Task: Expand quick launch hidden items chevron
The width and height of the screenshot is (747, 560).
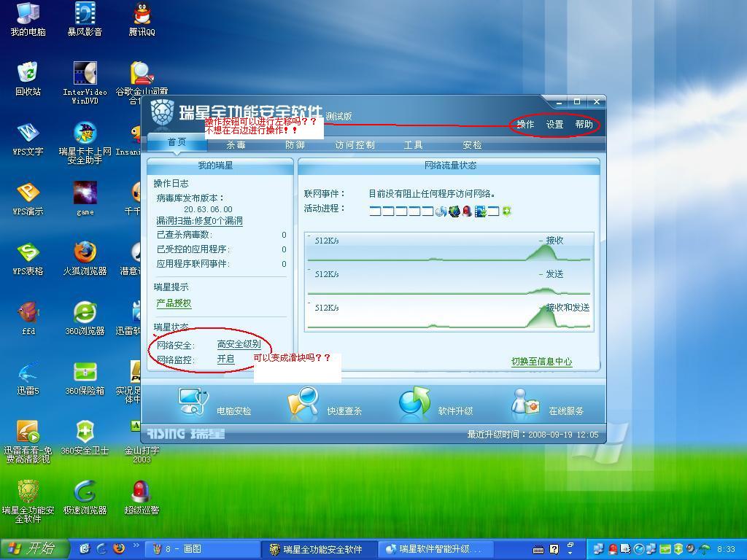Action: pyautogui.click(x=136, y=545)
